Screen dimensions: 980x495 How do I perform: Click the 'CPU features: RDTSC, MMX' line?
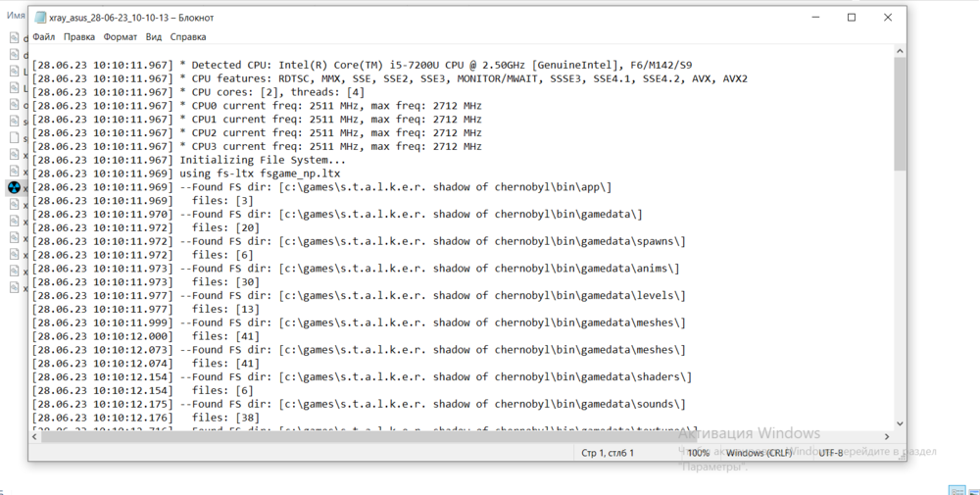[390, 78]
